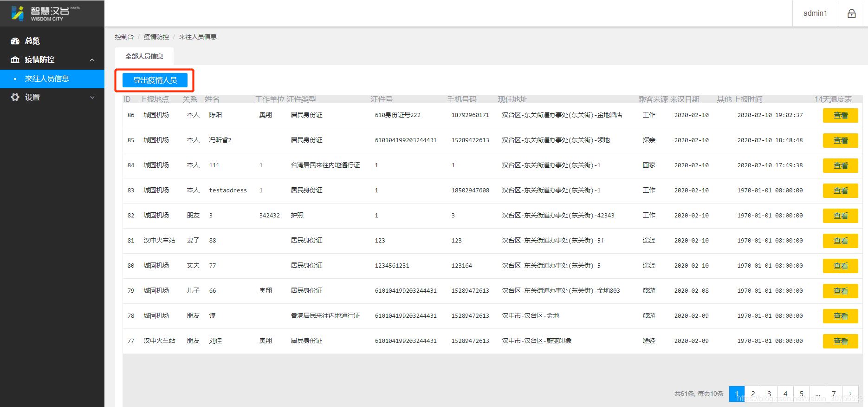The image size is (868, 407).
Task: Click date 2020-02-08 in row 79
Action: click(x=691, y=290)
